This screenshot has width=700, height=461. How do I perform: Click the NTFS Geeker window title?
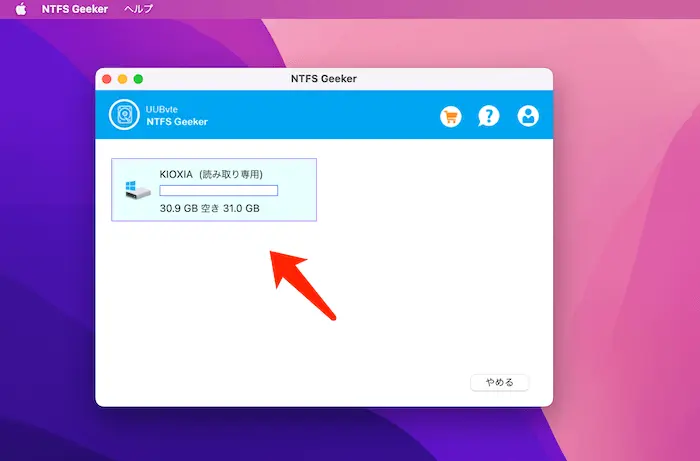click(324, 79)
